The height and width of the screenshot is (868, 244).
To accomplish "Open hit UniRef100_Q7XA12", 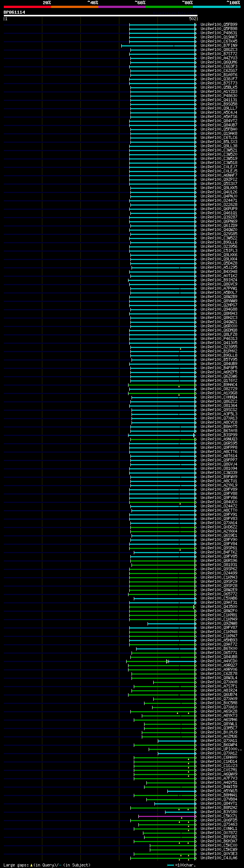I will [x=219, y=753].
